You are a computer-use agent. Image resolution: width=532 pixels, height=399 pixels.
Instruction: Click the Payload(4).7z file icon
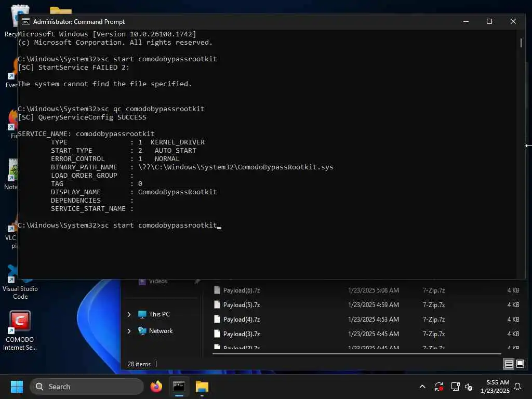click(217, 320)
